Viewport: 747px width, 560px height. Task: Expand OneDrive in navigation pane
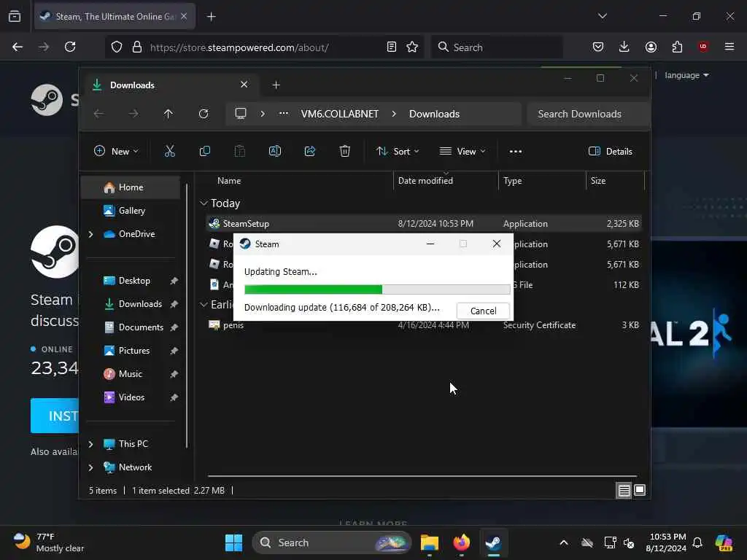(90, 234)
